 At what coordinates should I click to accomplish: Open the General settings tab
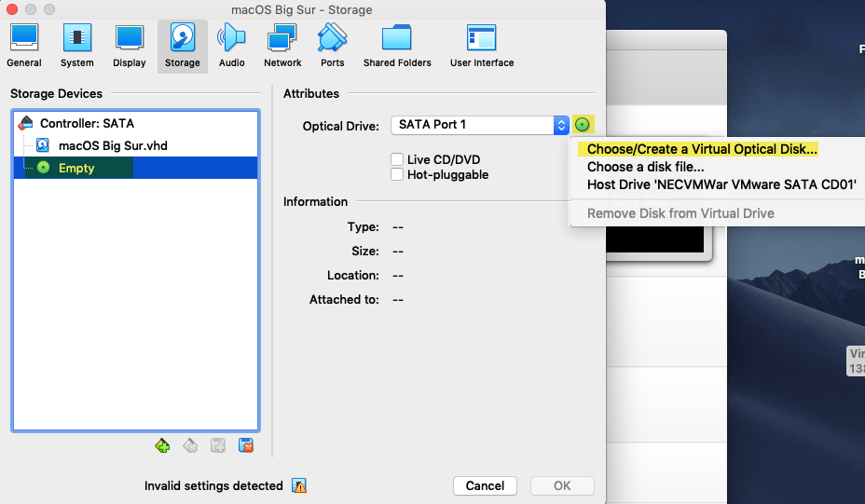point(23,47)
